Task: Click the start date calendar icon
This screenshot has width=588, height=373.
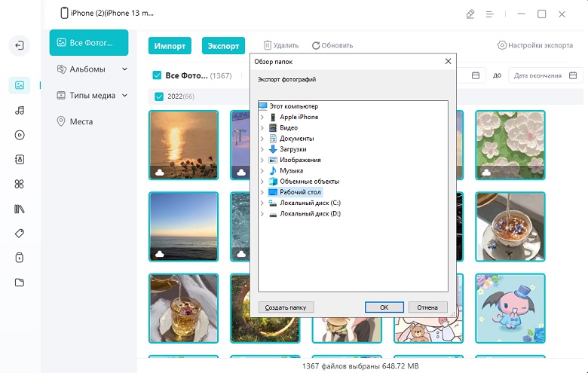Action: pos(476,75)
